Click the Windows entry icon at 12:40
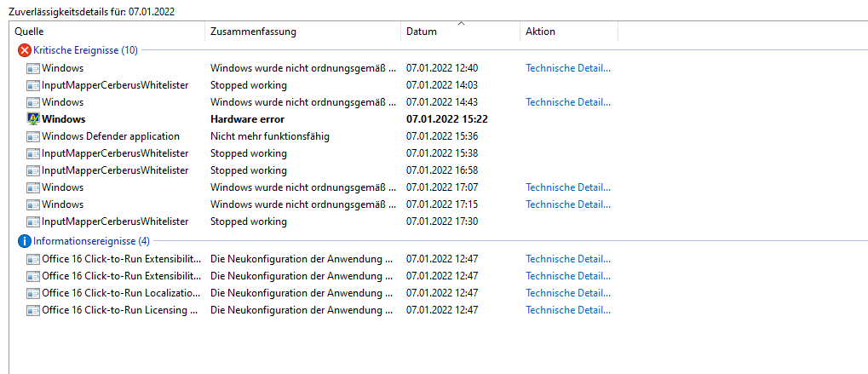868x374 pixels. 33,68
